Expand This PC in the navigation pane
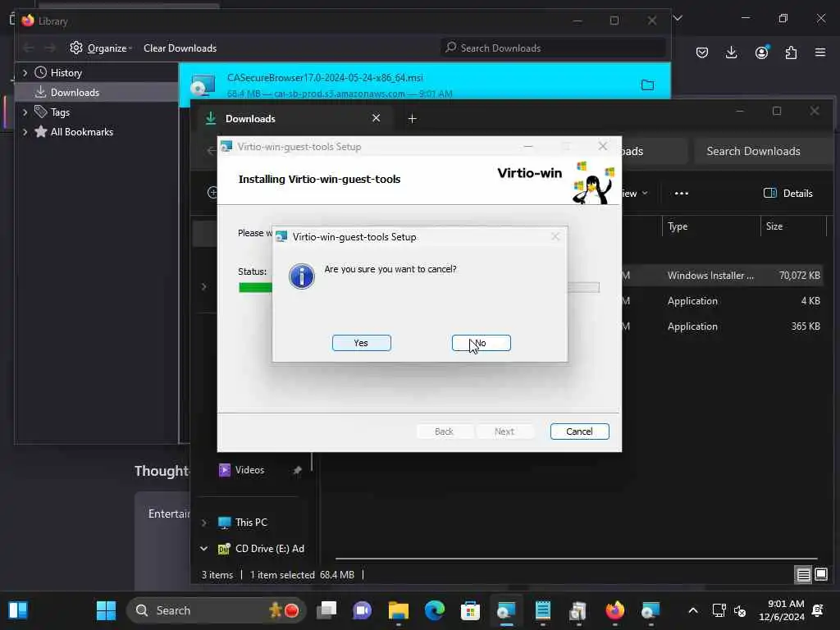The height and width of the screenshot is (630, 840). pyautogui.click(x=203, y=523)
